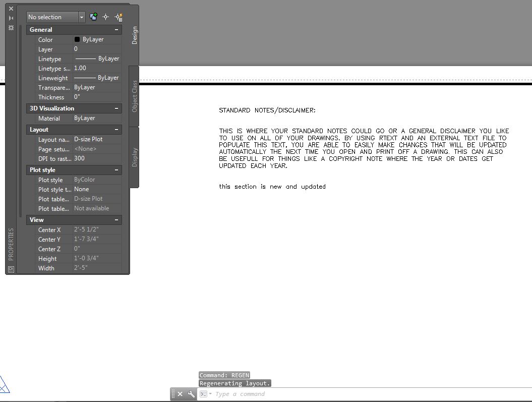
Task: Click the Plot style ByColor value
Action: click(97, 180)
